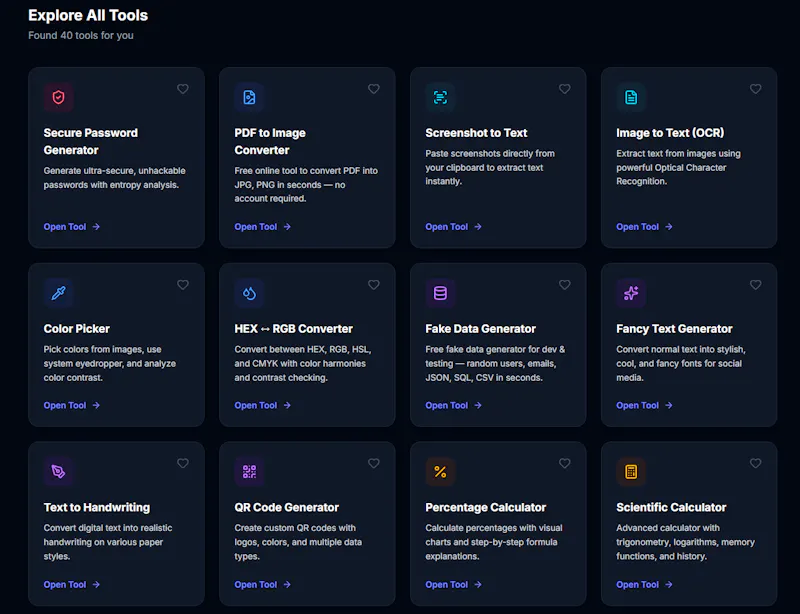This screenshot has width=800, height=614.
Task: Click the Screenshot to Text title
Action: [x=476, y=133]
